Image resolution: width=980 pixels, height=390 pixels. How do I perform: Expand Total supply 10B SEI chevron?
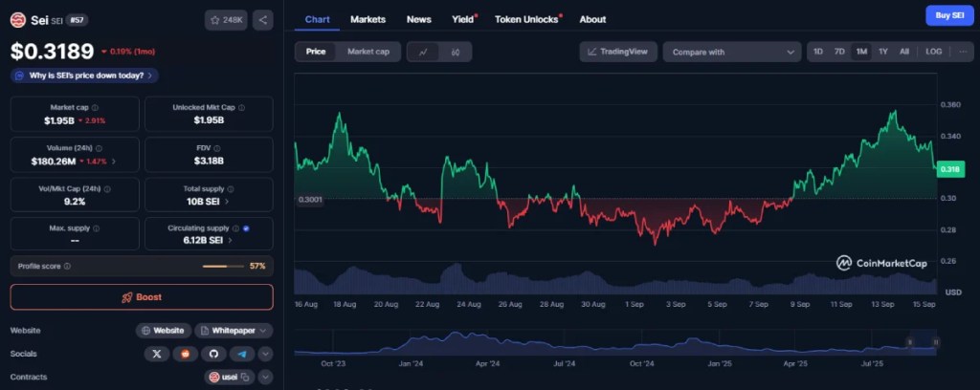[226, 202]
